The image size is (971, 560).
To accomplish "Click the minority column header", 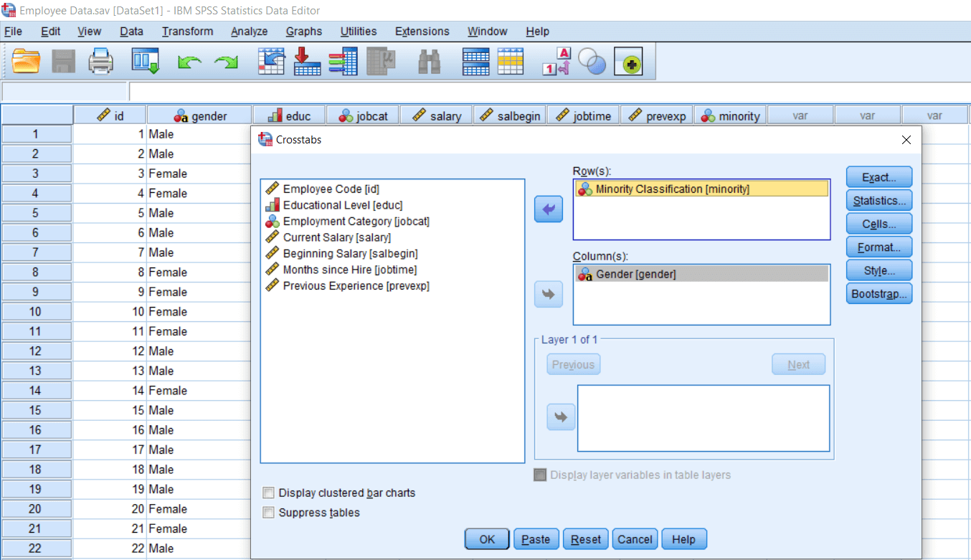I will coord(731,115).
